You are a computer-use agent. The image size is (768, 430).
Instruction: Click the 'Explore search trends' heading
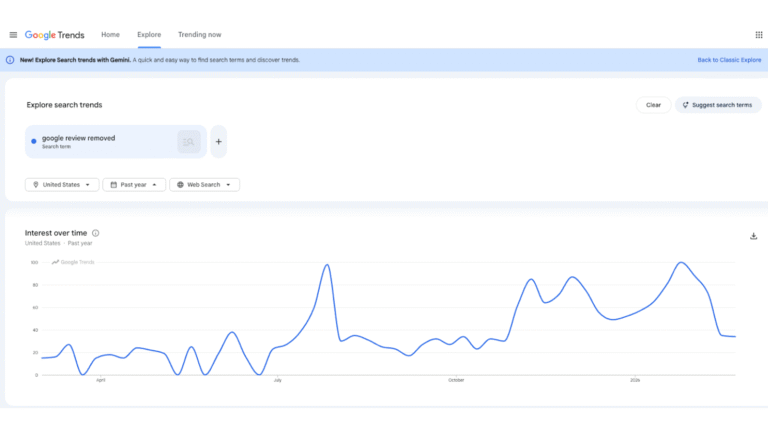[64, 105]
